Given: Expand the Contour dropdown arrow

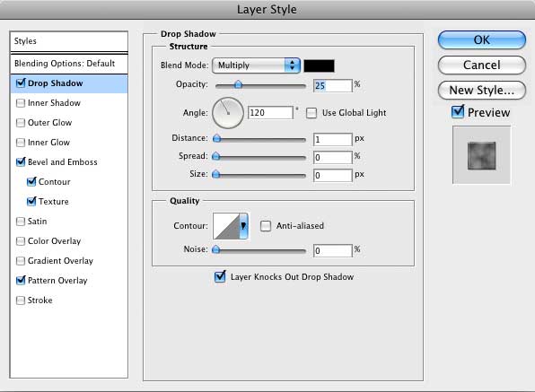Looking at the screenshot, I should (x=243, y=226).
